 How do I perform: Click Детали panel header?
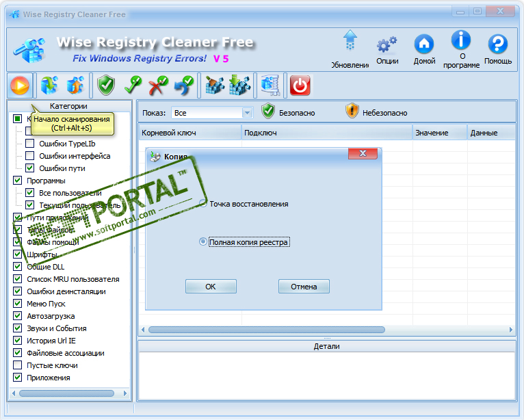(x=326, y=346)
